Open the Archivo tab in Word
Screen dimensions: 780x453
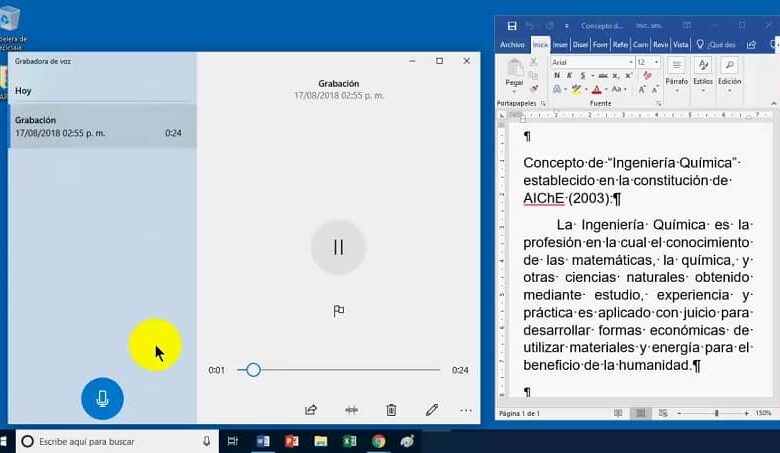[x=512, y=45]
